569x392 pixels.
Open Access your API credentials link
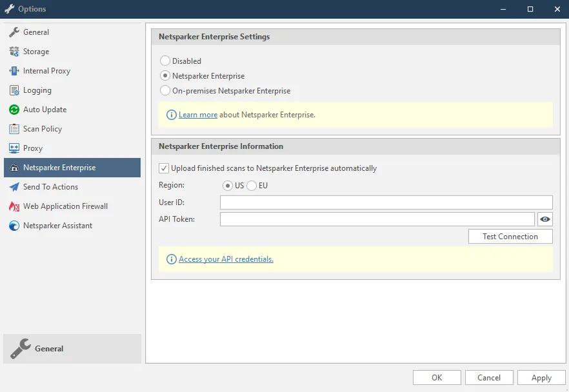pos(226,259)
